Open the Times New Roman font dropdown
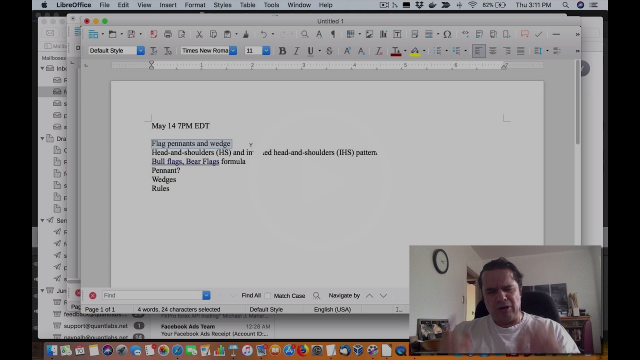The height and width of the screenshot is (360, 640). (233, 51)
